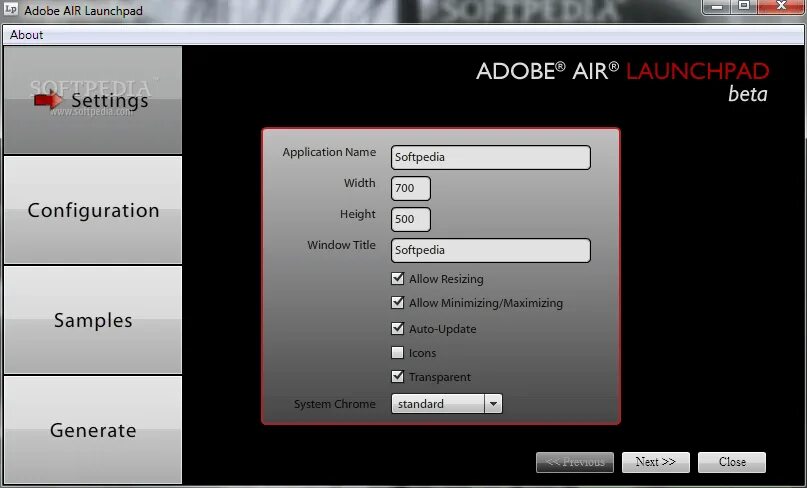Click the Close button at bottom
The width and height of the screenshot is (807, 488).
coord(732,462)
